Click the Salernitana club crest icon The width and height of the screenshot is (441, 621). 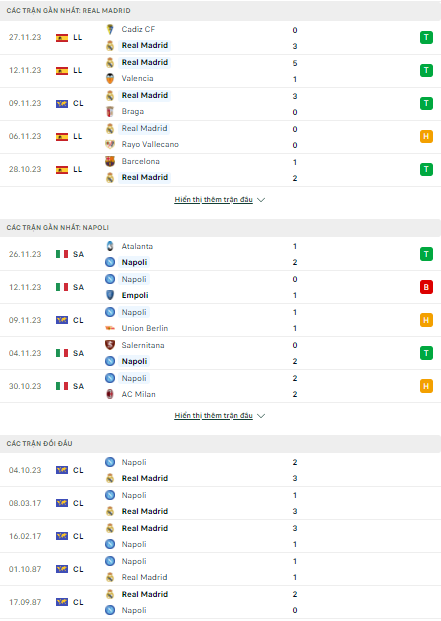[x=110, y=345]
